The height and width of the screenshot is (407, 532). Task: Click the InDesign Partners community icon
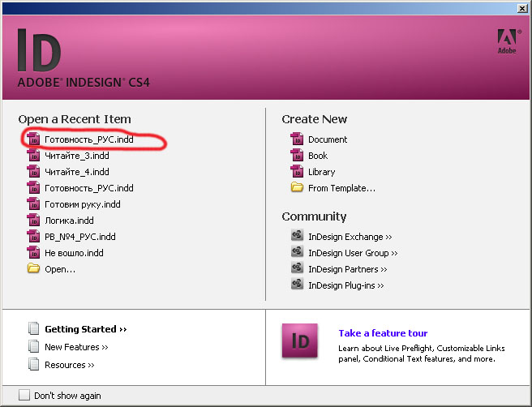point(297,268)
